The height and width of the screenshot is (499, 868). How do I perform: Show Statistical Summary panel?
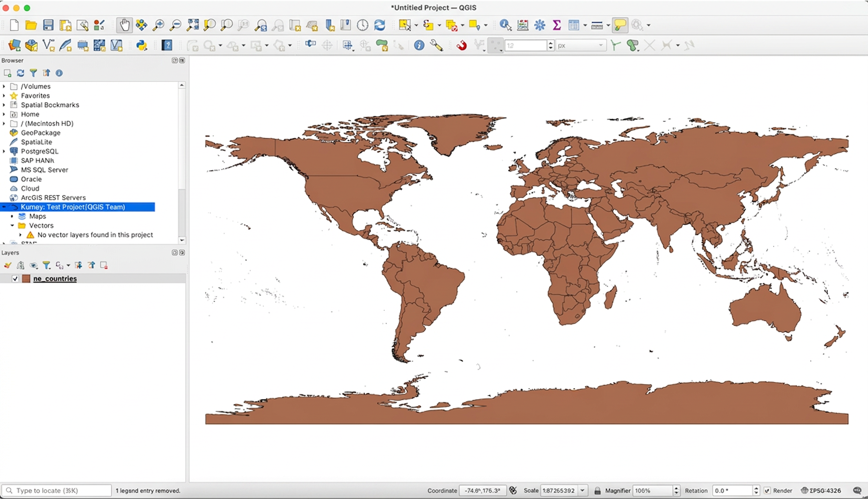pyautogui.click(x=556, y=25)
